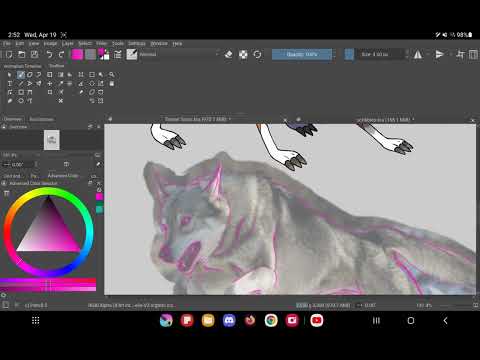Switch to the second document tab
The width and height of the screenshot is (480, 360).
pyautogui.click(x=385, y=119)
